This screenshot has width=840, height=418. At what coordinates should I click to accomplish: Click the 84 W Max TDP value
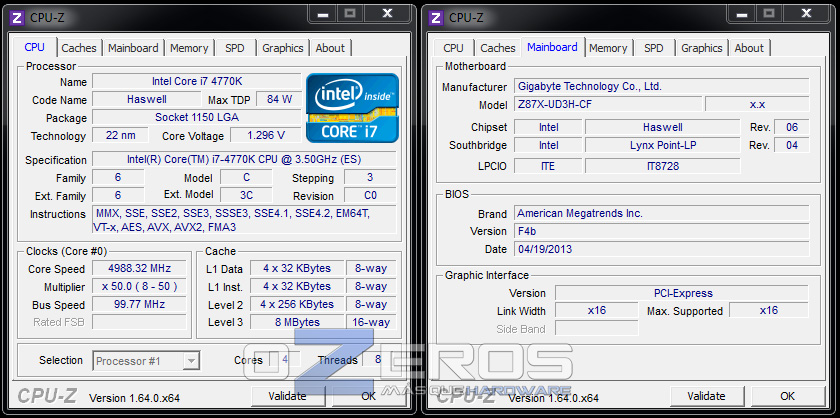(279, 99)
